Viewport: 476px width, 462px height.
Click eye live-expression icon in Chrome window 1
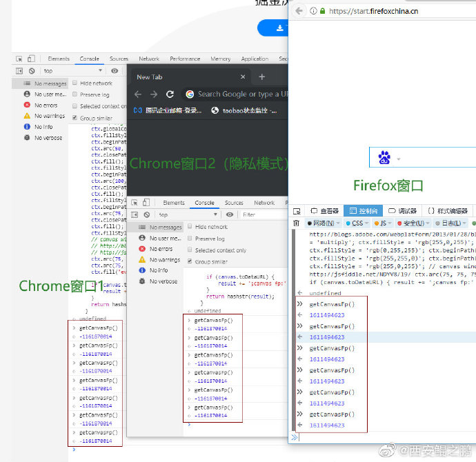(115, 71)
